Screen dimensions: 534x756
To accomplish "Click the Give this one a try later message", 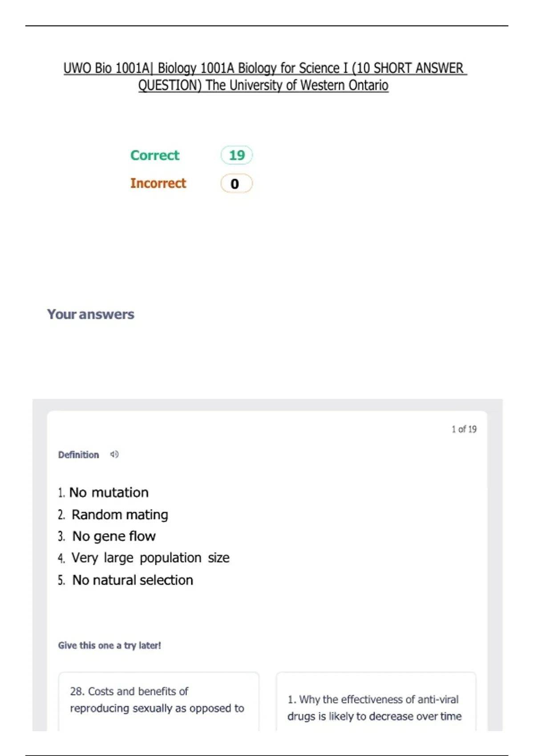I will point(109,645).
